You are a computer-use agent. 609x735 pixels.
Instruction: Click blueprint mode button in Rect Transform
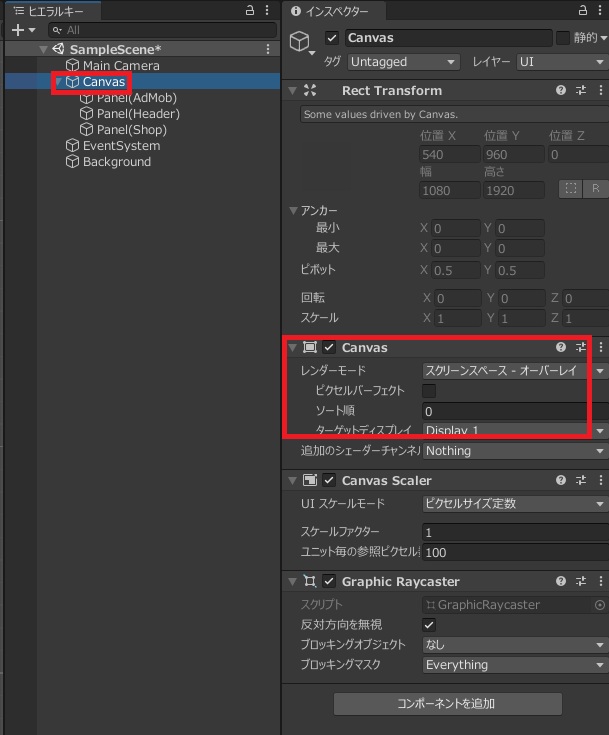tap(571, 189)
